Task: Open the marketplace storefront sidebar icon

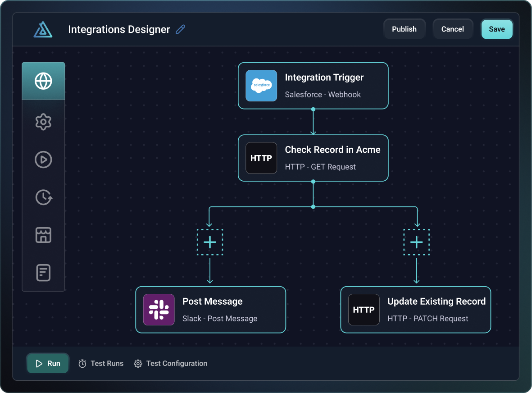Action: tap(43, 235)
